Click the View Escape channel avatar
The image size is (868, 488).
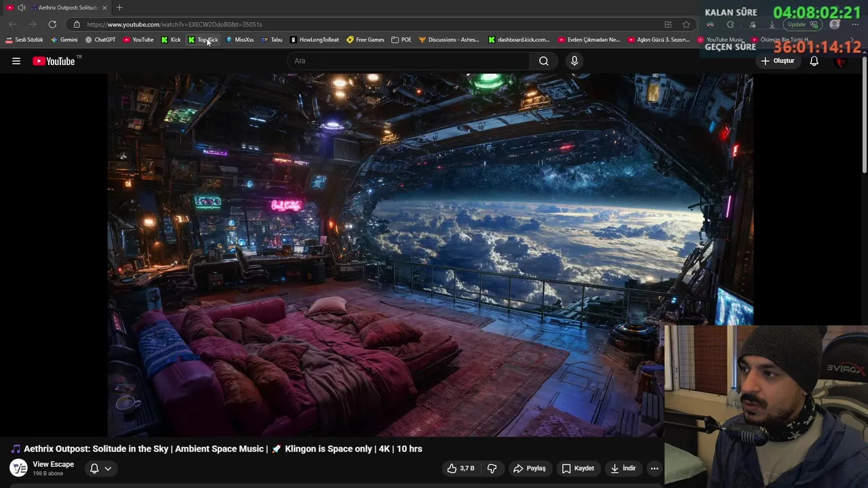(x=18, y=468)
